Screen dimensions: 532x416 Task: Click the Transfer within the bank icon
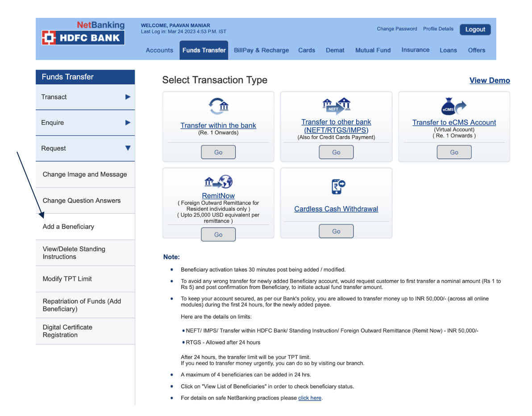click(218, 106)
